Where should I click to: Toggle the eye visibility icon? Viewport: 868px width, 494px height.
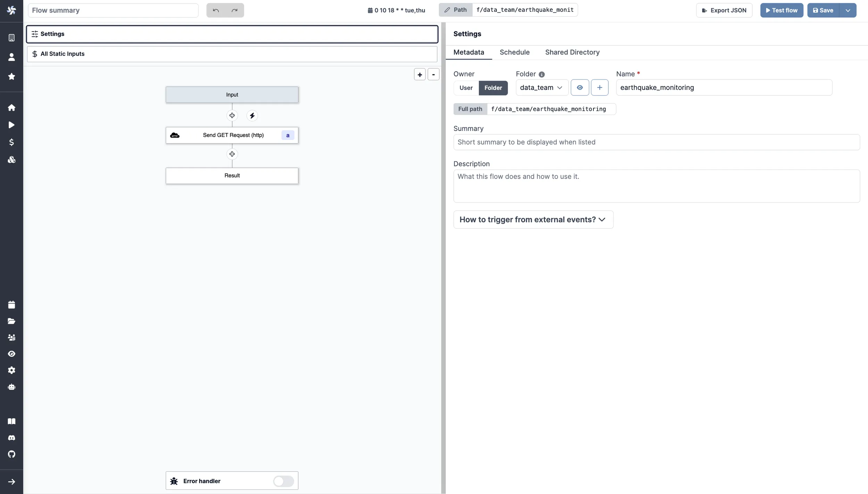[x=579, y=88]
